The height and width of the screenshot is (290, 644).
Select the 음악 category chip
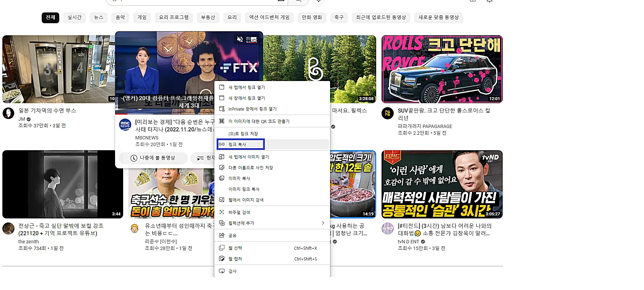click(120, 17)
